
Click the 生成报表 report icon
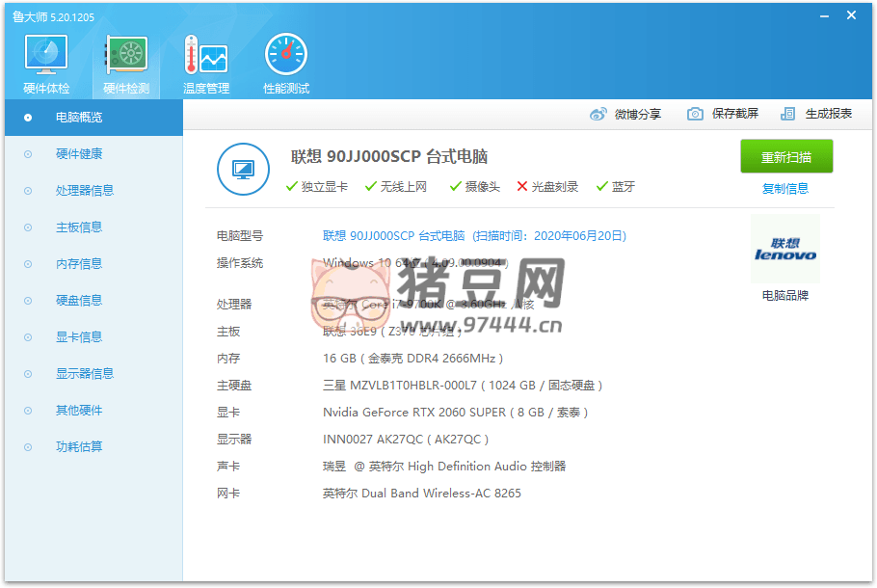(788, 114)
